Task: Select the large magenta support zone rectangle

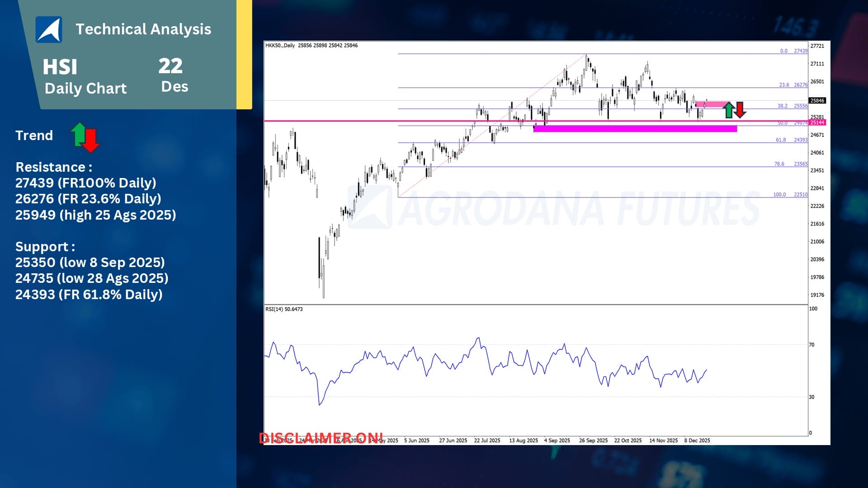Action: 635,129
